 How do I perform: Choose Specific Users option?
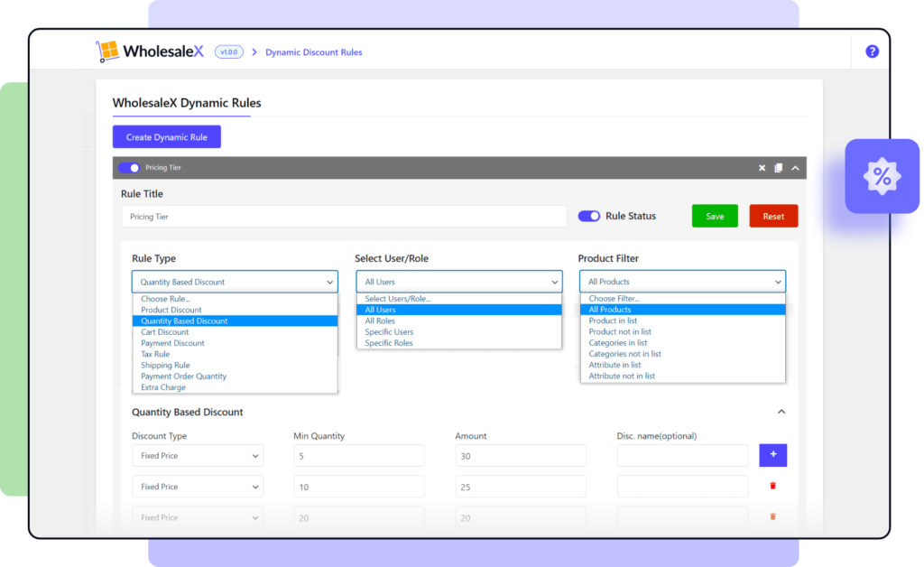[459, 332]
